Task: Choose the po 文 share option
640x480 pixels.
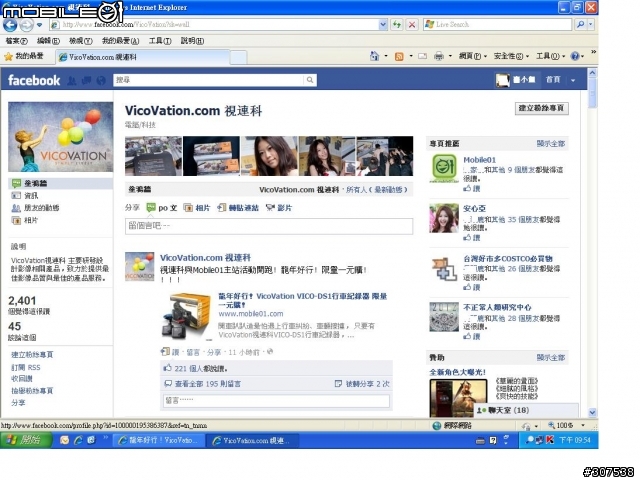Action: pyautogui.click(x=162, y=208)
